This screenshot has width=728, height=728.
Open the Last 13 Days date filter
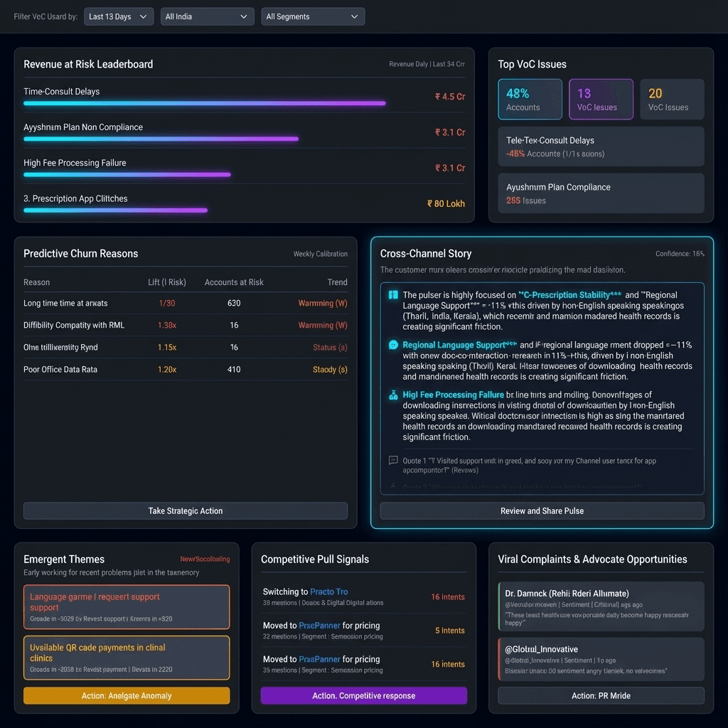coord(118,16)
